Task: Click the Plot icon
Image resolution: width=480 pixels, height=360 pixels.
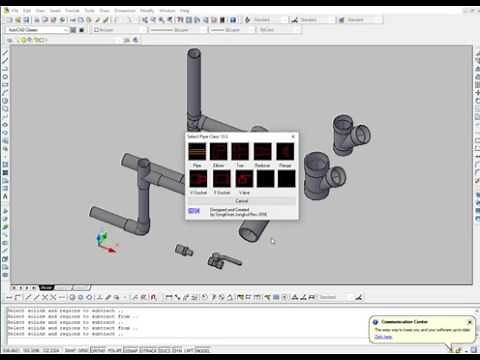Action: 36,20
